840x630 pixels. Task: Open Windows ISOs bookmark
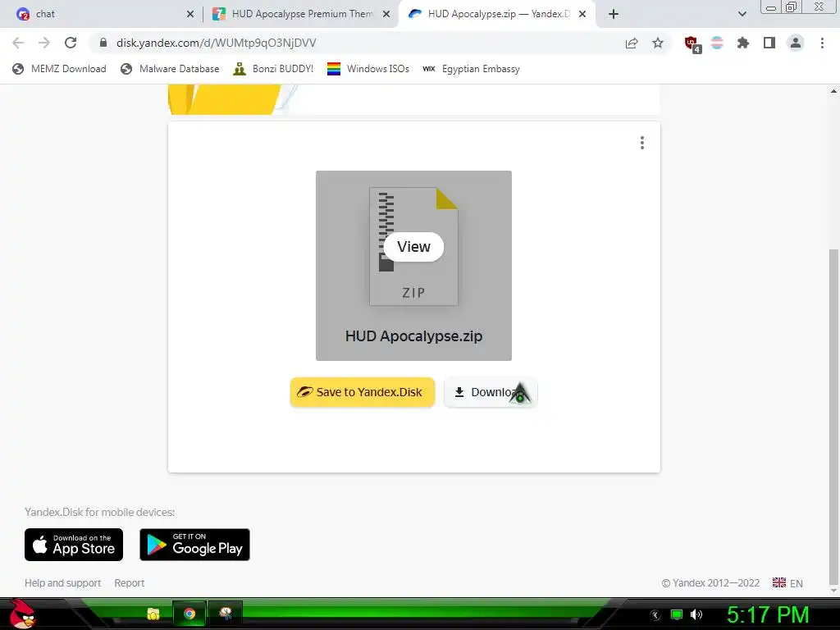tap(368, 69)
